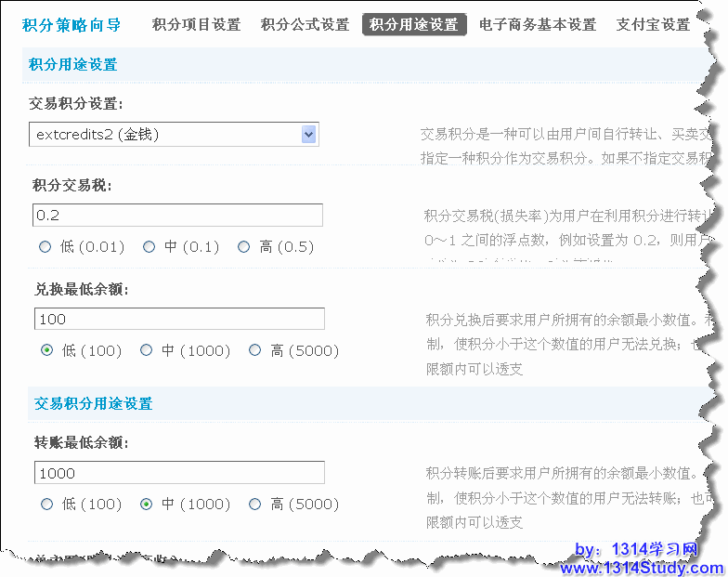Screen dimensions: 728x577
Task: Choose 中 (1000) for 兑换最低余额
Action: [x=147, y=350]
